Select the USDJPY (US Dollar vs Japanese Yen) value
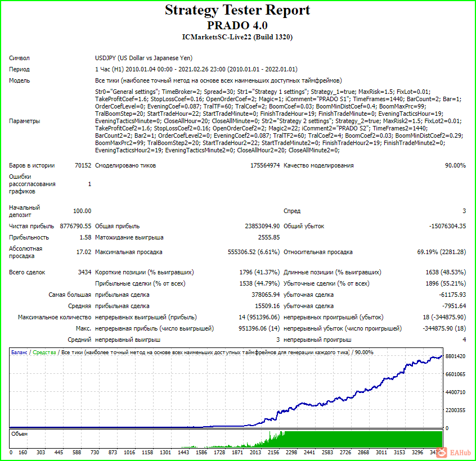This screenshot has height=461, width=476. (x=144, y=58)
